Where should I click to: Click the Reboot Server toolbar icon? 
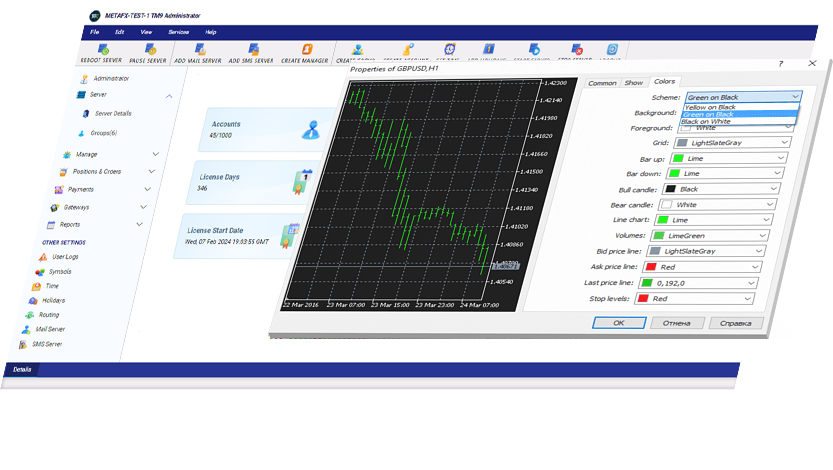[x=104, y=49]
